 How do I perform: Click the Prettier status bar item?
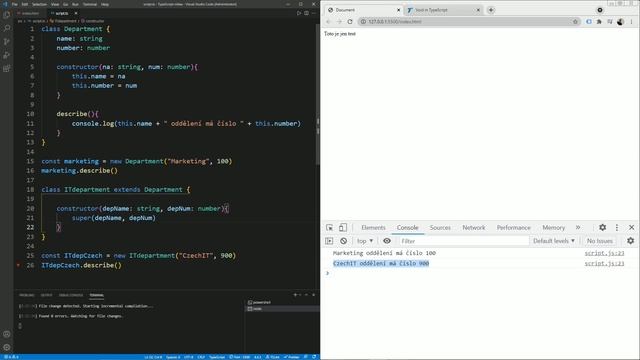pyautogui.click(x=291, y=357)
